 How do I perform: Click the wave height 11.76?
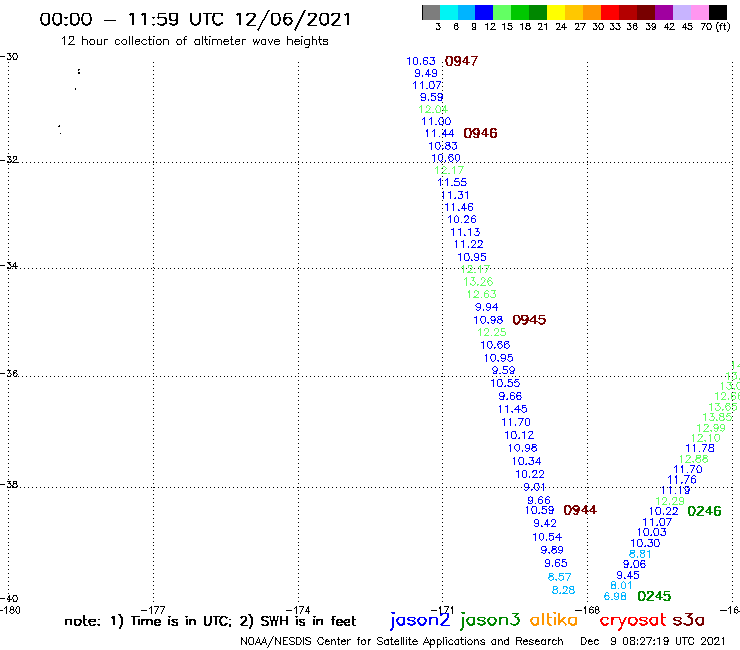point(681,480)
